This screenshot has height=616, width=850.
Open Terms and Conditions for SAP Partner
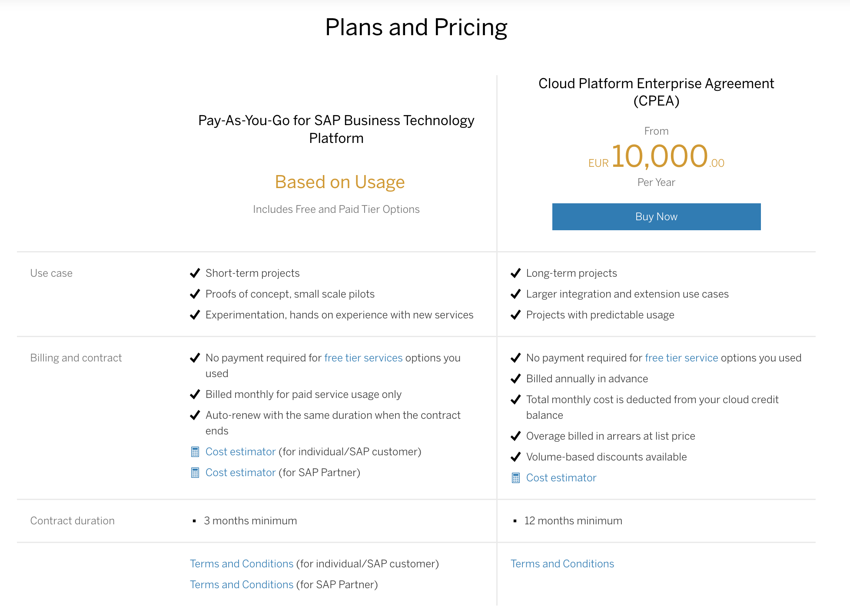pyautogui.click(x=241, y=585)
